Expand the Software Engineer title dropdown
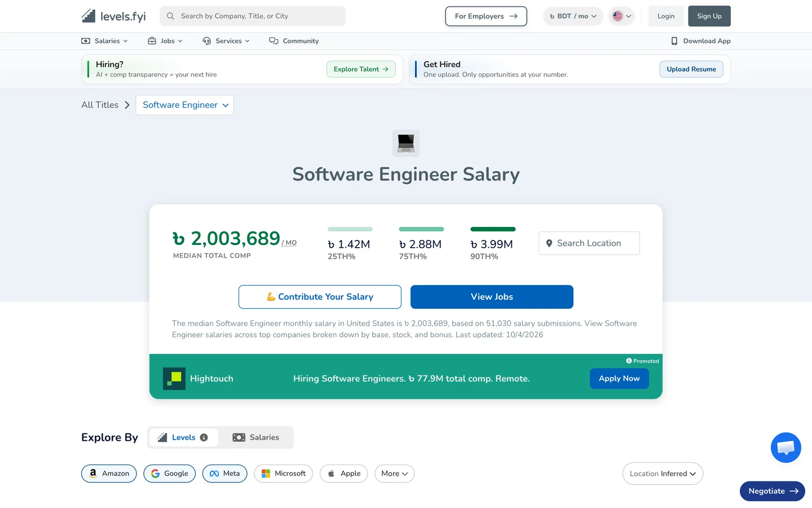This screenshot has width=812, height=508. [x=185, y=105]
